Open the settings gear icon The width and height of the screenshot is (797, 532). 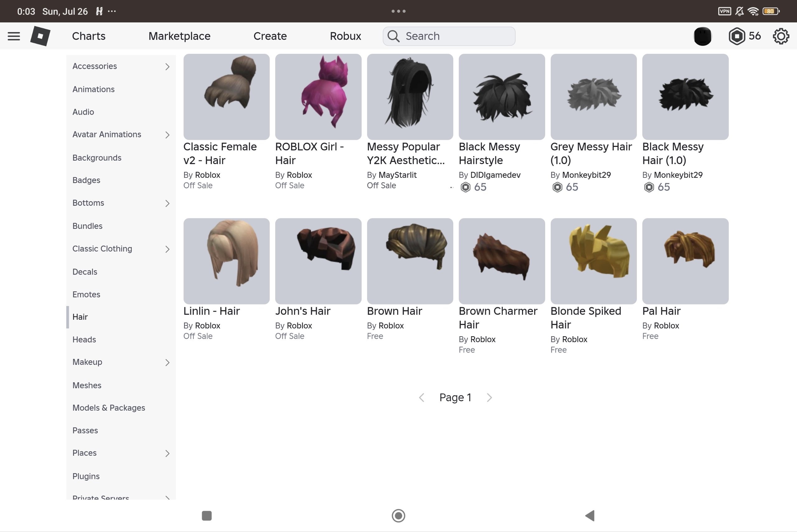781,36
